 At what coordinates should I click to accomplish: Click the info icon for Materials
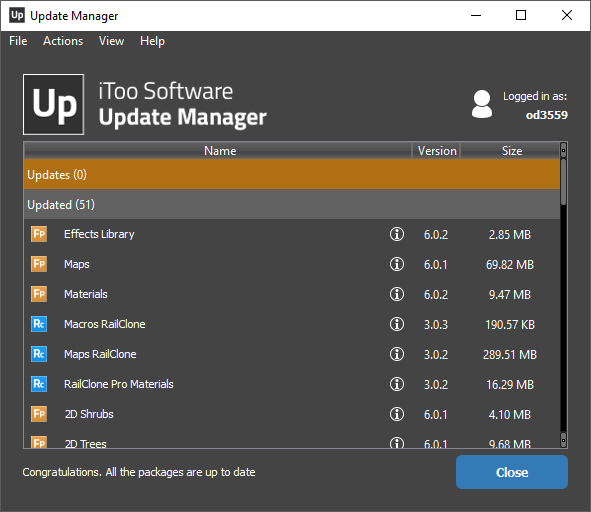[397, 294]
